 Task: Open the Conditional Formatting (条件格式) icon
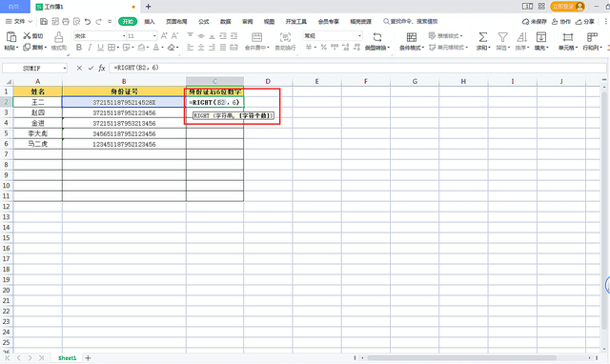coord(412,37)
